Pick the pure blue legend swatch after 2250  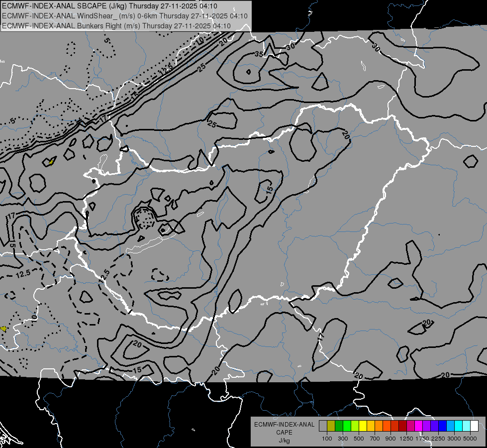pos(443,426)
